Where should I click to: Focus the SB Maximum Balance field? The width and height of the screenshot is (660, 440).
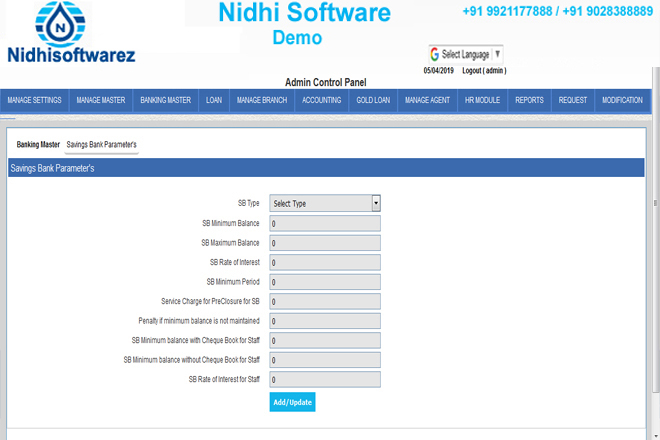(x=325, y=243)
